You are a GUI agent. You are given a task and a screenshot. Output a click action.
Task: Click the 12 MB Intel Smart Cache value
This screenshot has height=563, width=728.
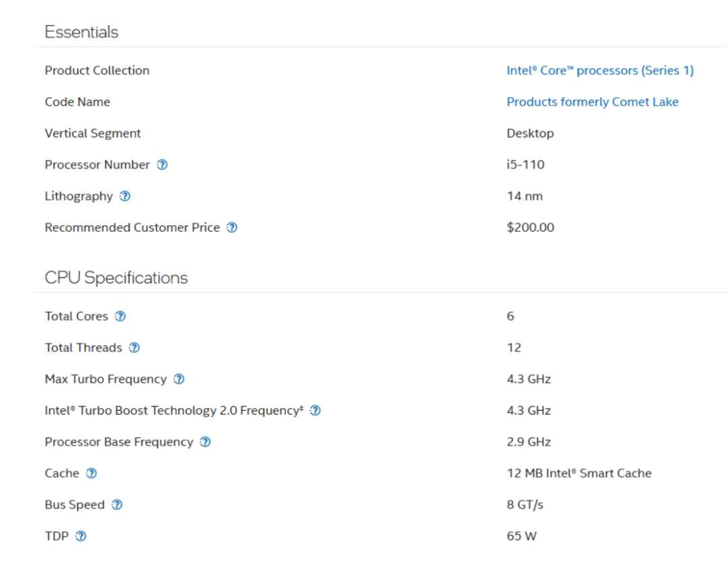(579, 473)
